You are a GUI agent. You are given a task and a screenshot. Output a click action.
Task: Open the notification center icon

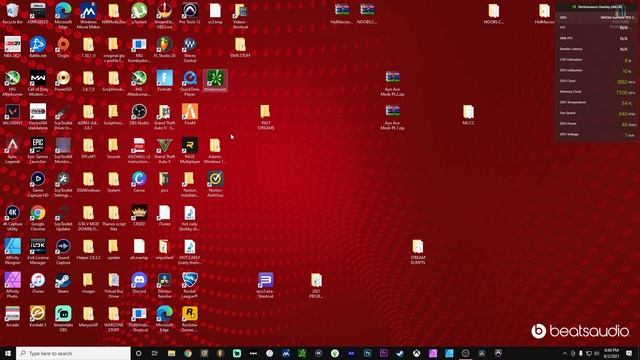pos(629,353)
